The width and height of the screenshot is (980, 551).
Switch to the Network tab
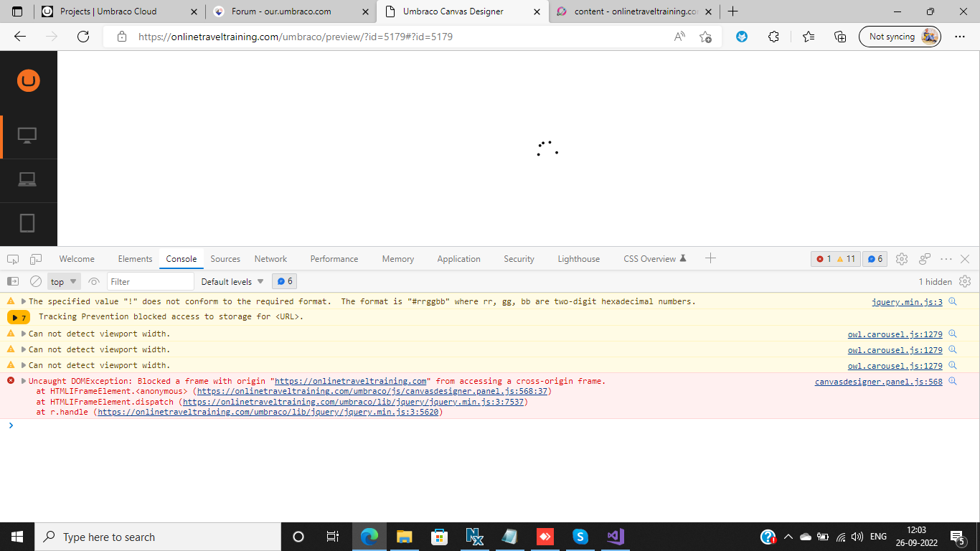click(270, 259)
